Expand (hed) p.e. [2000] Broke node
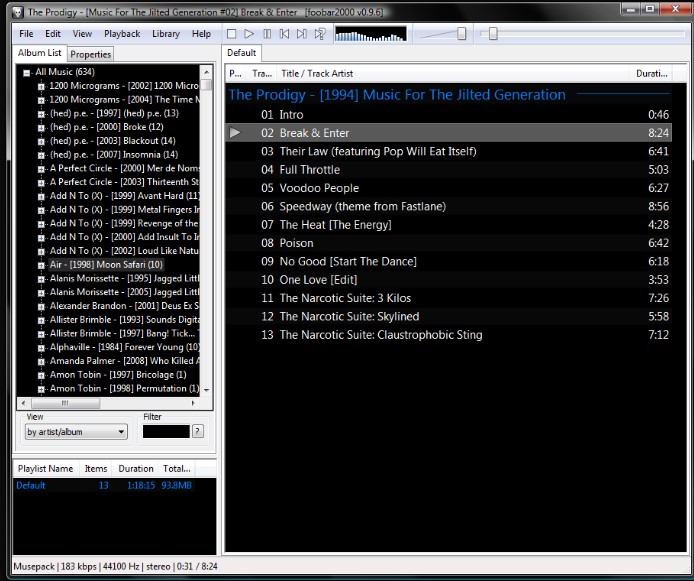Viewport: 694px width, 581px height. [41, 127]
